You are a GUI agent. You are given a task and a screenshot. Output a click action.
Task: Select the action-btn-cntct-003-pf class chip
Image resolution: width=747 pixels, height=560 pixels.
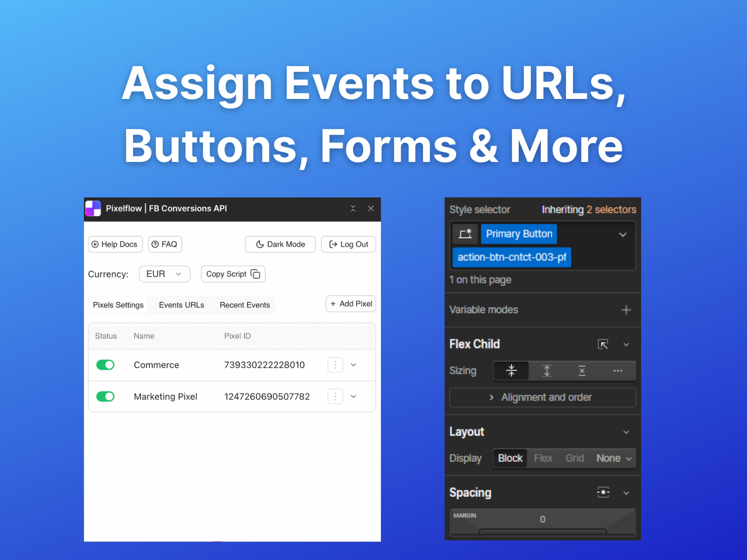pos(512,257)
